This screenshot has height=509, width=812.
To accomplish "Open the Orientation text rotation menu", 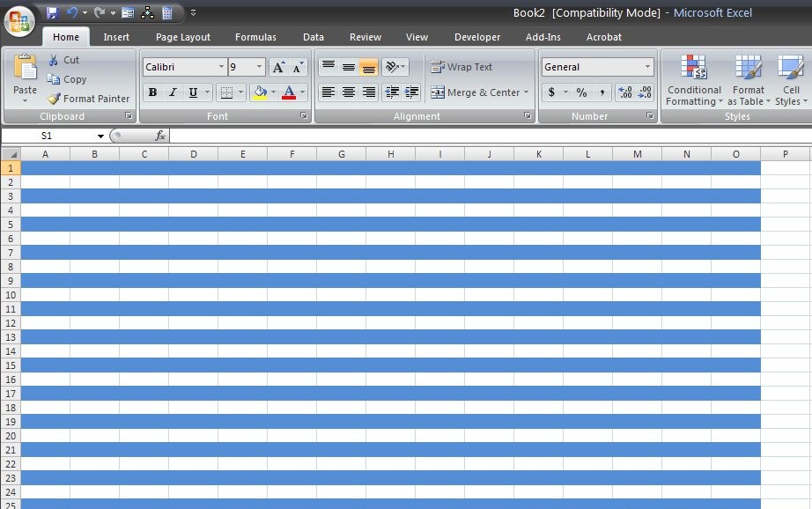I will pyautogui.click(x=395, y=66).
